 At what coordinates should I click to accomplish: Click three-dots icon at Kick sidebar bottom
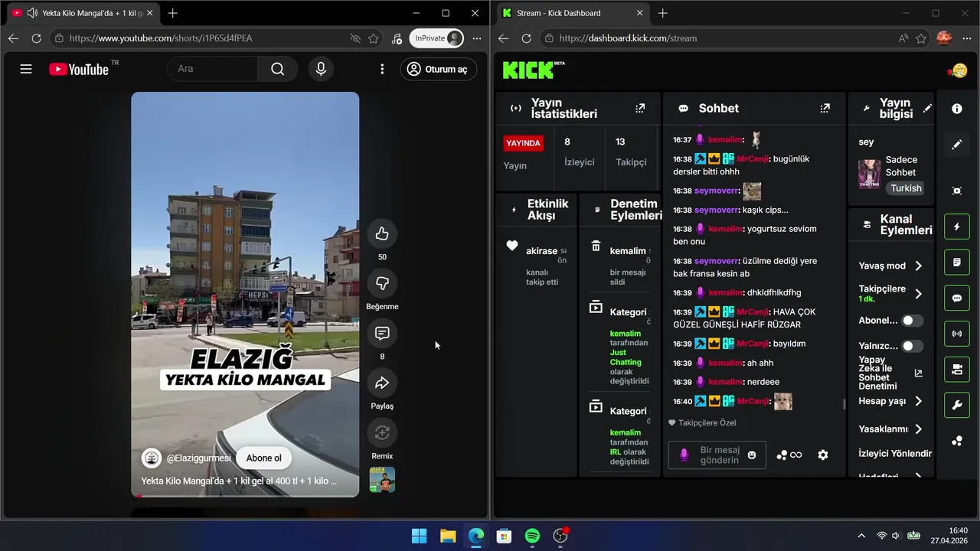[957, 441]
